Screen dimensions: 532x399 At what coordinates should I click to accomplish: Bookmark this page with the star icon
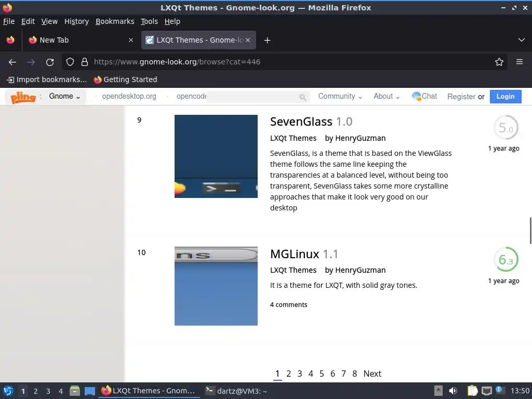pos(499,62)
